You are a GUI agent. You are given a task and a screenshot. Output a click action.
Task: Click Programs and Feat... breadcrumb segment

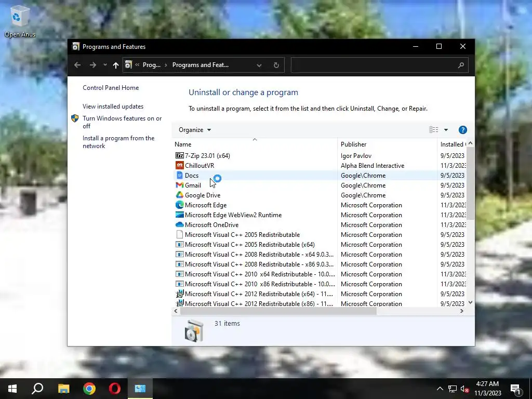click(x=200, y=65)
